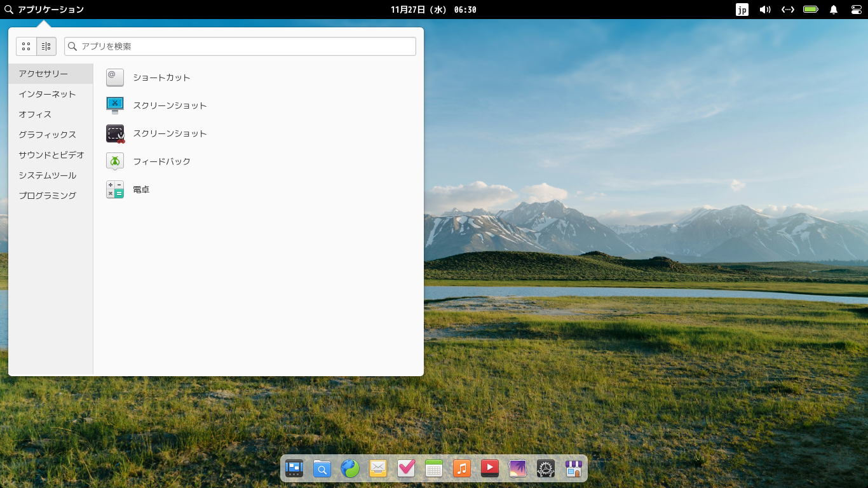Viewport: 868px width, 488px height.
Task: Toggle the jp keyboard layout indicator
Action: pyautogui.click(x=742, y=10)
